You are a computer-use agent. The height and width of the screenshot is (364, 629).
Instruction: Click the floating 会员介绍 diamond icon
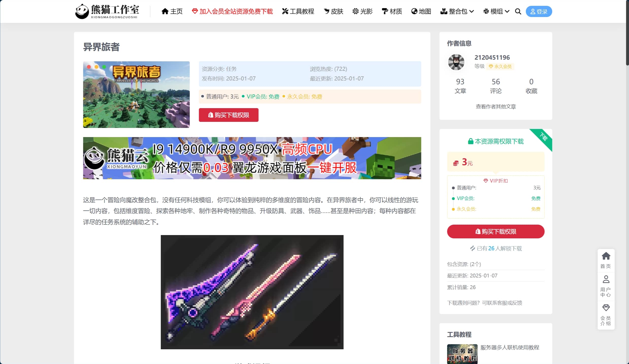[x=606, y=315]
